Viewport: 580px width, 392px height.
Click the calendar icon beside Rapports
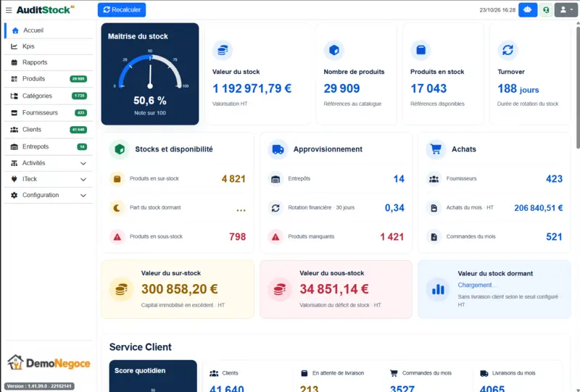tap(14, 62)
